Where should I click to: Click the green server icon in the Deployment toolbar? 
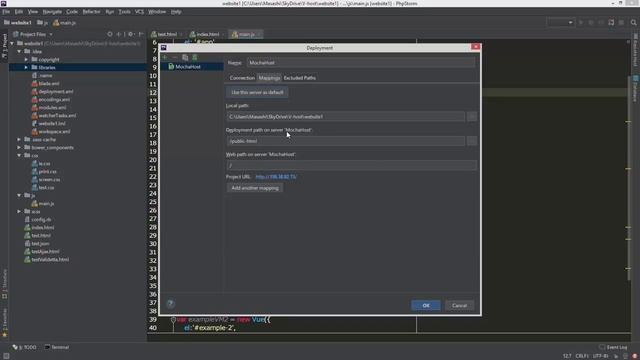pyautogui.click(x=195, y=58)
